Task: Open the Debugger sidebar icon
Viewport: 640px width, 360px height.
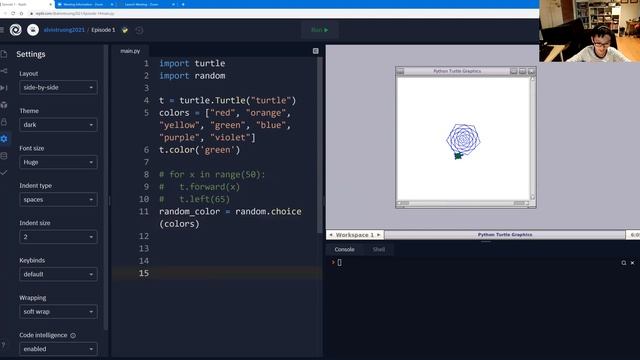Action: point(4,88)
